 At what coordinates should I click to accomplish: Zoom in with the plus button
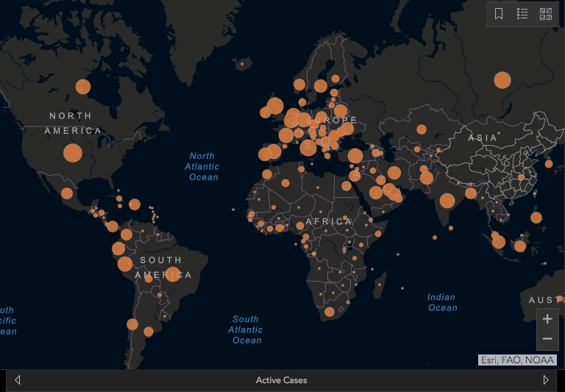tap(547, 319)
